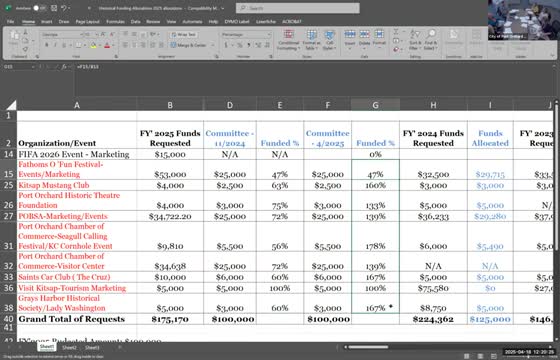This screenshot has height=360, width=560.
Task: Click the Cell Styles button
Action: pyautogui.click(x=329, y=40)
